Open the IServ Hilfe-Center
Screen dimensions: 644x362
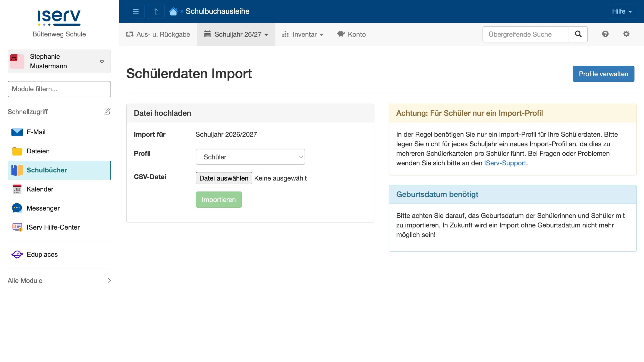(53, 227)
